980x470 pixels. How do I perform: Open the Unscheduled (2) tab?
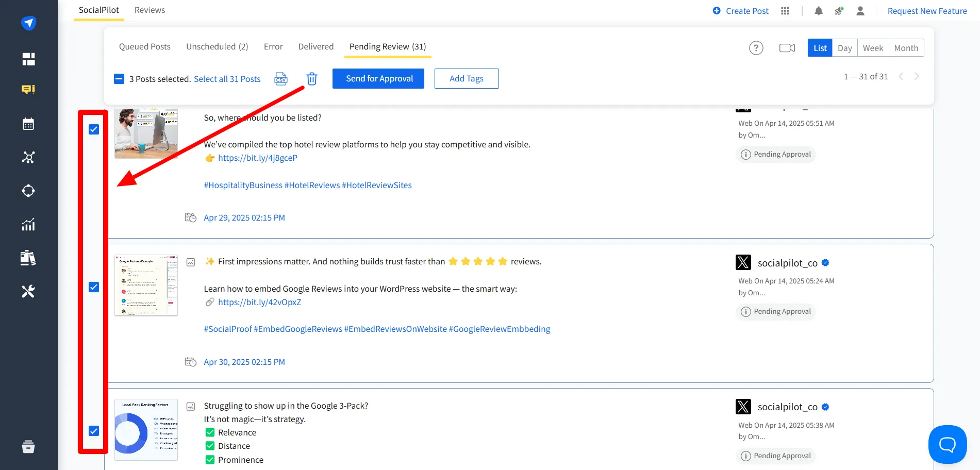tap(217, 46)
